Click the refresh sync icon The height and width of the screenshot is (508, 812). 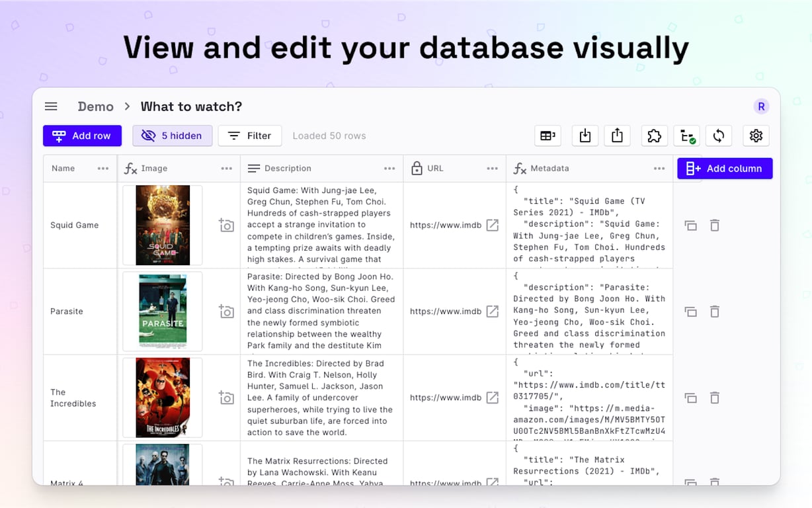[x=718, y=136]
